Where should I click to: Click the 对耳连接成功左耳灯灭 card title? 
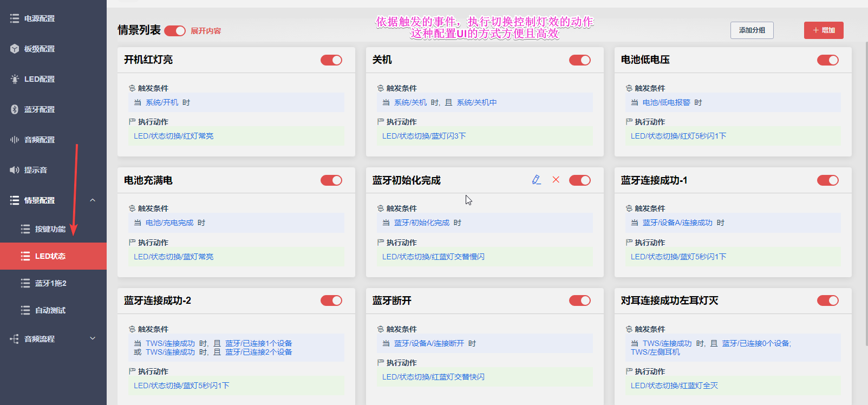(x=669, y=301)
